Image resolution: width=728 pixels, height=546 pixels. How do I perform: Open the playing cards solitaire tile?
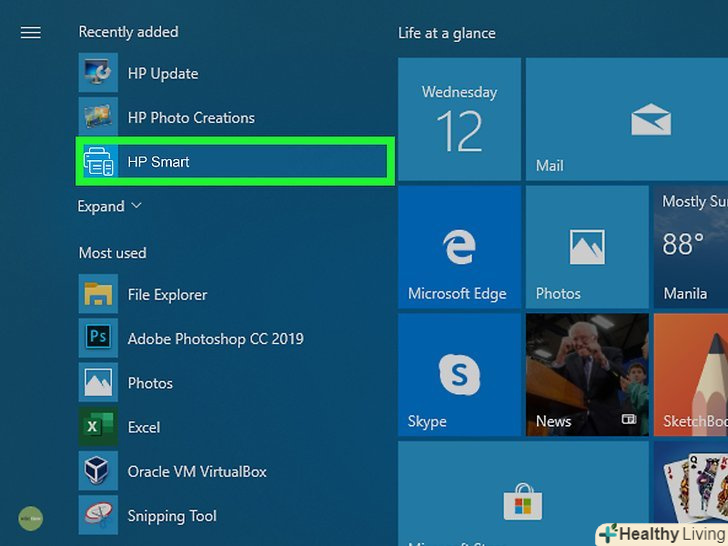(691, 483)
